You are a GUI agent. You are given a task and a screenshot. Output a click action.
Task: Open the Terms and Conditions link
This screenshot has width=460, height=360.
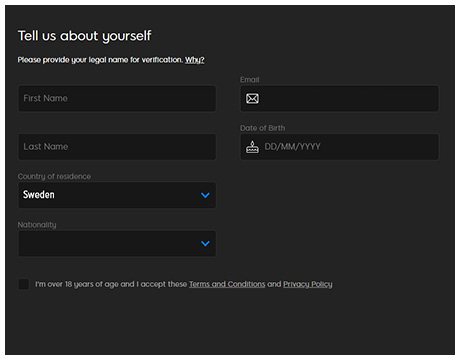click(227, 284)
